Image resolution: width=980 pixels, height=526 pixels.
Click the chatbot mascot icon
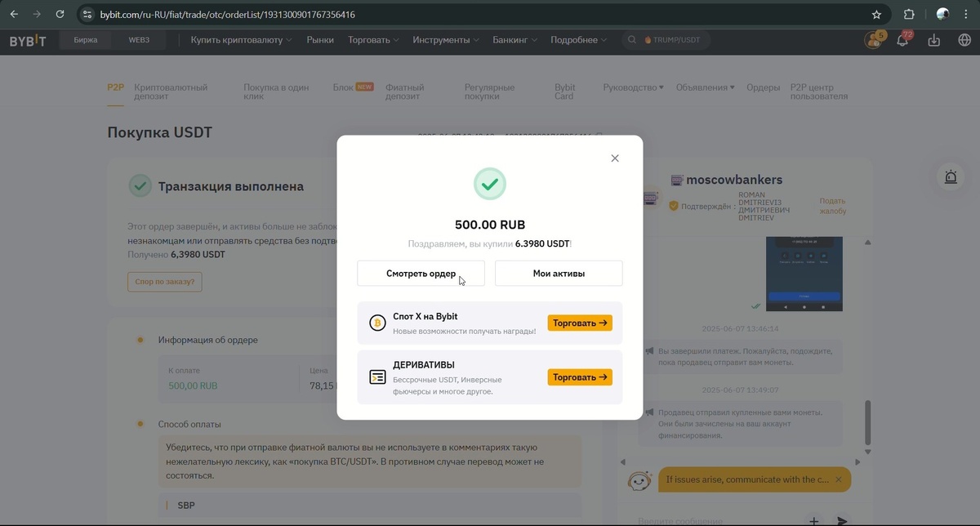click(x=639, y=482)
